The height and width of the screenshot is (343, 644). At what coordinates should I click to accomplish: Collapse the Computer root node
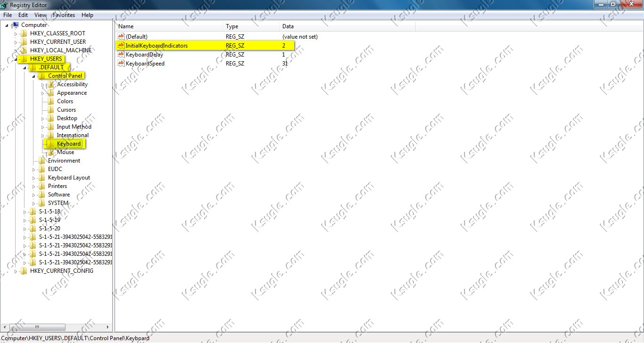click(x=7, y=25)
